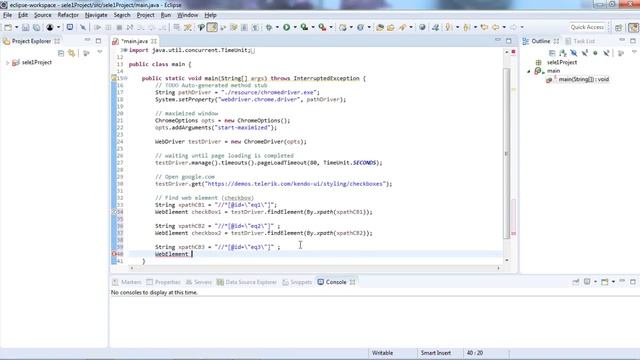
Task: Open the File menu
Action: click(7, 15)
